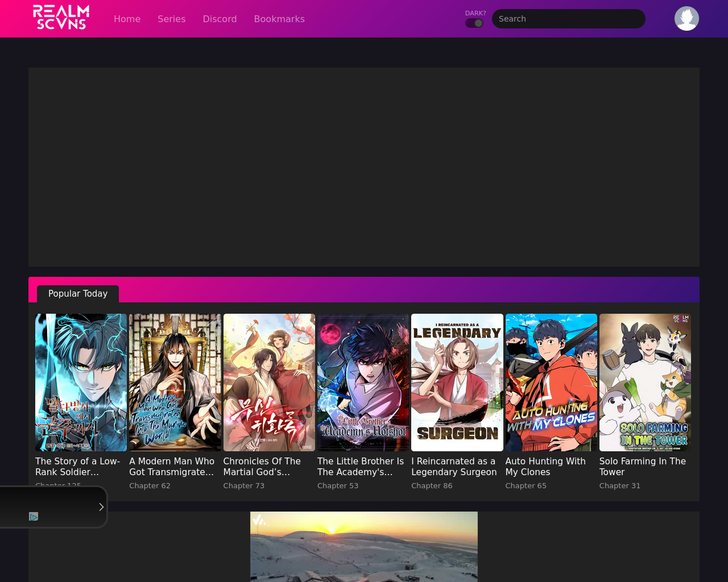Image resolution: width=728 pixels, height=582 pixels.
Task: Open the Home menu item
Action: pyautogui.click(x=127, y=19)
